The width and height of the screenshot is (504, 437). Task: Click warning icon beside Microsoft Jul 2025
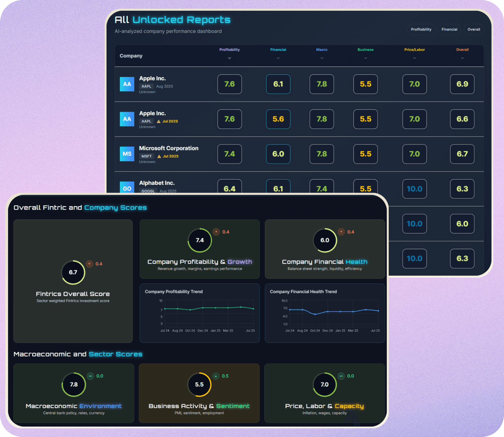click(159, 156)
